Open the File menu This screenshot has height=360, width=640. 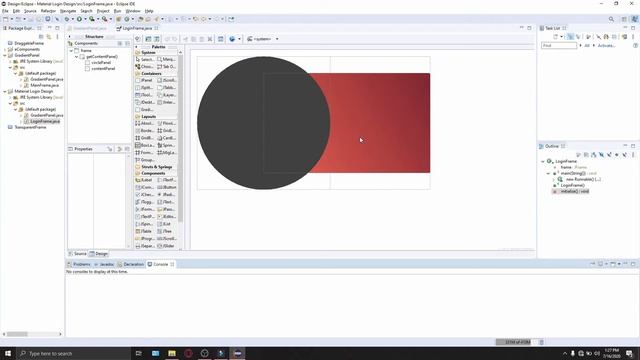5,11
